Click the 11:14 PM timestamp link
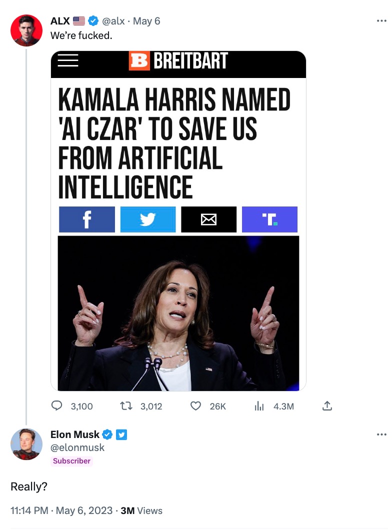This screenshot has width=392, height=532. [29, 510]
